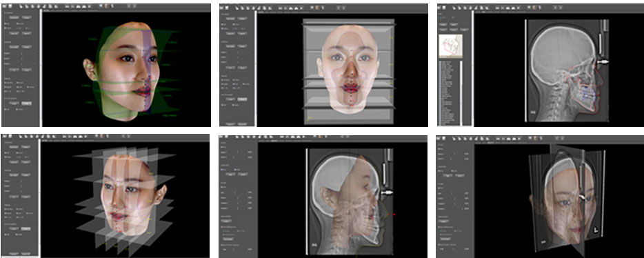Click the orange face icon in X-ray overlay window toolbar
This screenshot has height=258, width=644.
pyautogui.click(x=320, y=137)
